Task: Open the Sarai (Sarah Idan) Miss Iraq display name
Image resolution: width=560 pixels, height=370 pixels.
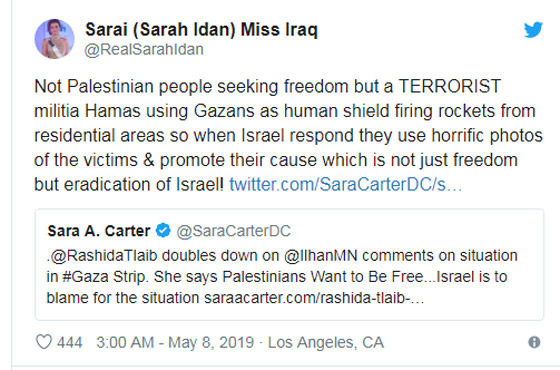Action: pos(201,30)
